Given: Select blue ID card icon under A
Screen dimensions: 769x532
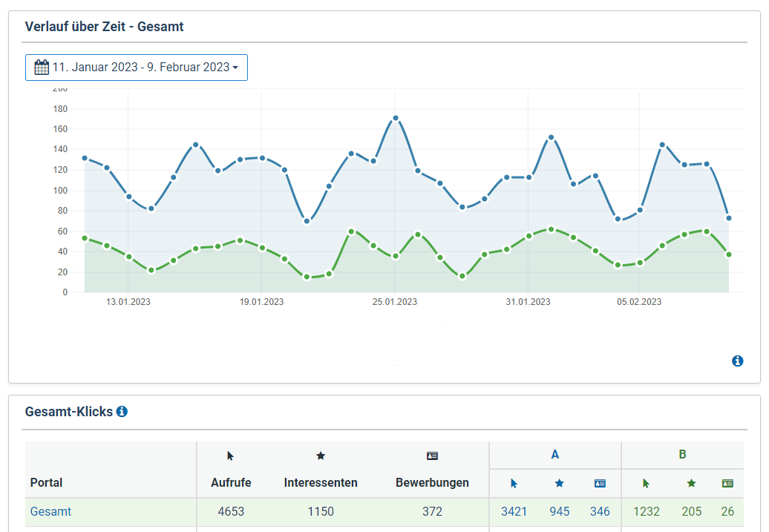Looking at the screenshot, I should point(600,483).
